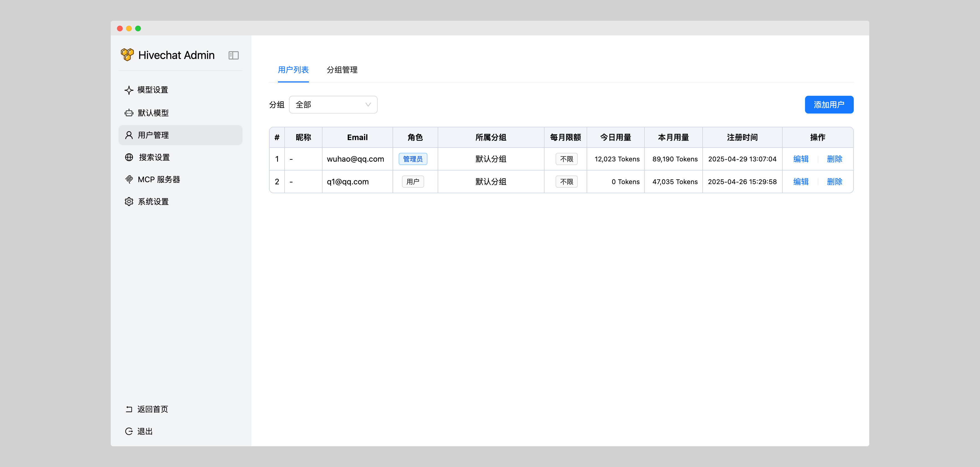Click the 退出 logout icon

coord(129,431)
